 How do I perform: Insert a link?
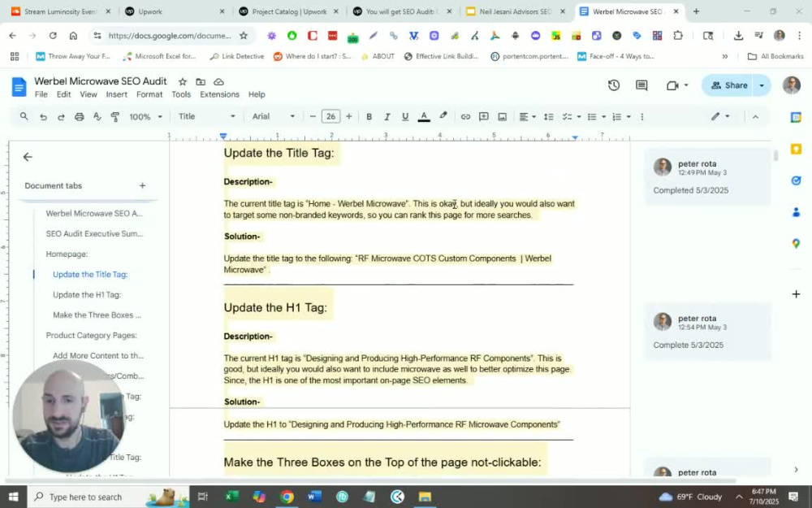pos(465,116)
